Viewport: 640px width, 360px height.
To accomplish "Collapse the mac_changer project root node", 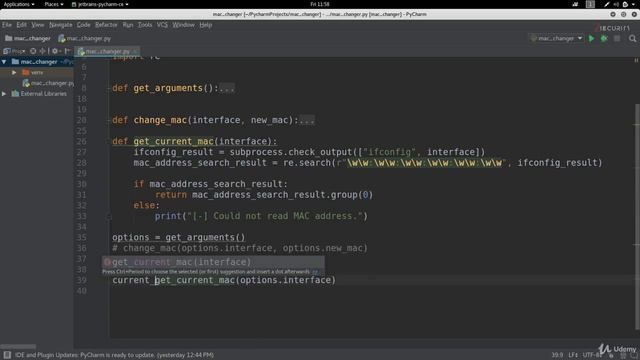I will pos(4,62).
